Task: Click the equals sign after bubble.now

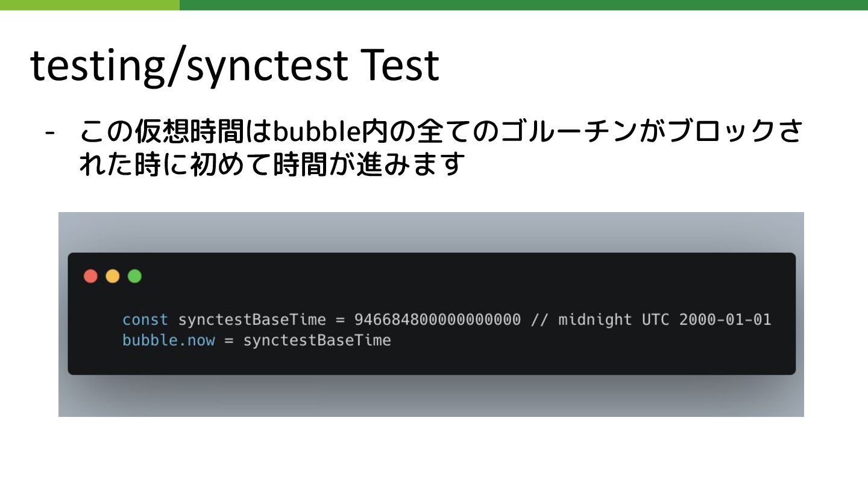Action: tap(229, 340)
